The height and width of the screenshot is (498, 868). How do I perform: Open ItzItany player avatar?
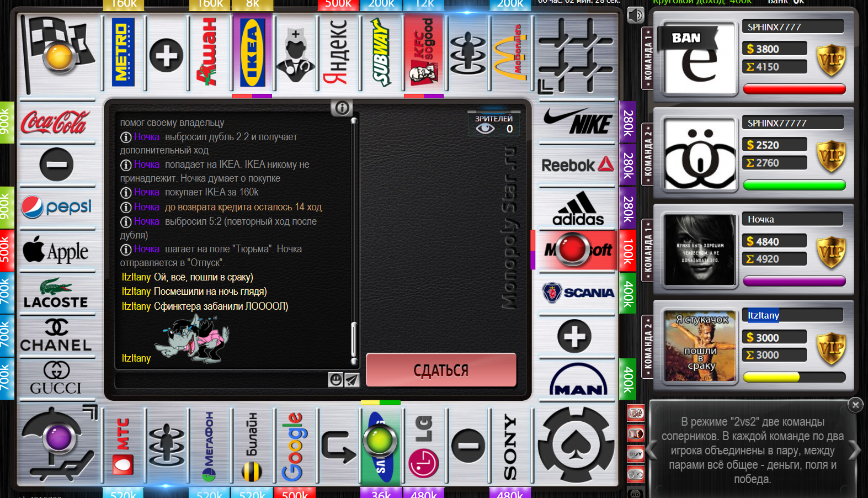pyautogui.click(x=700, y=346)
